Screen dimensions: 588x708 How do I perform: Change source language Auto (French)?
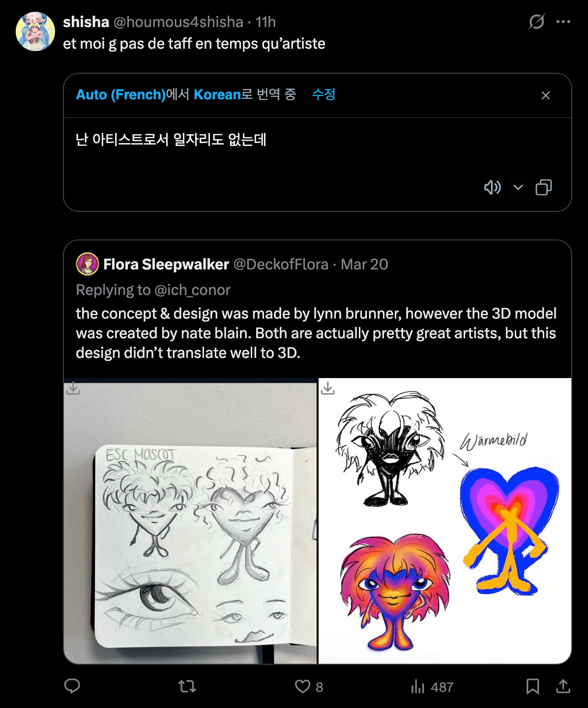pos(121,94)
